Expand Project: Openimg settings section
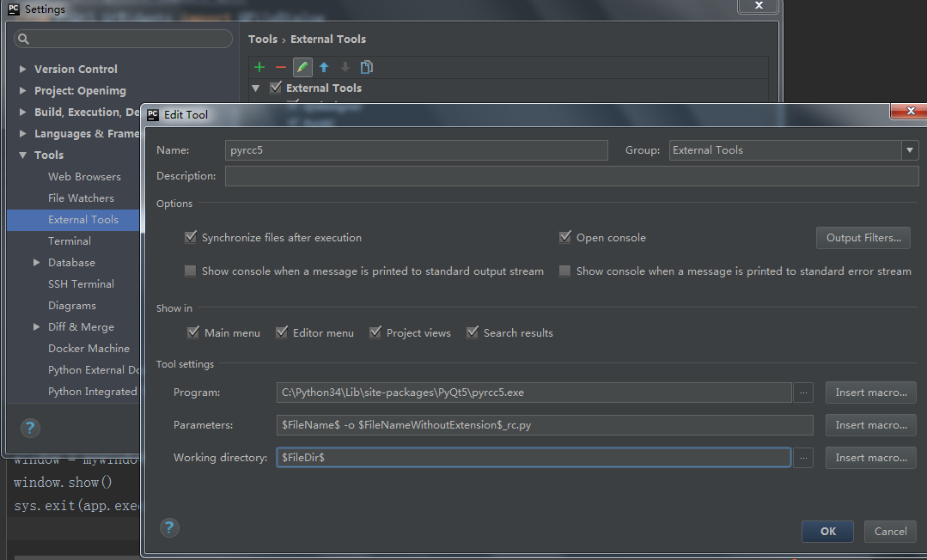 click(22, 90)
